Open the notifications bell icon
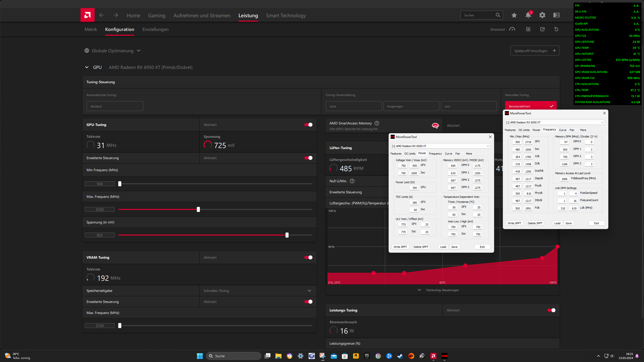This screenshot has width=644, height=362. click(x=528, y=15)
